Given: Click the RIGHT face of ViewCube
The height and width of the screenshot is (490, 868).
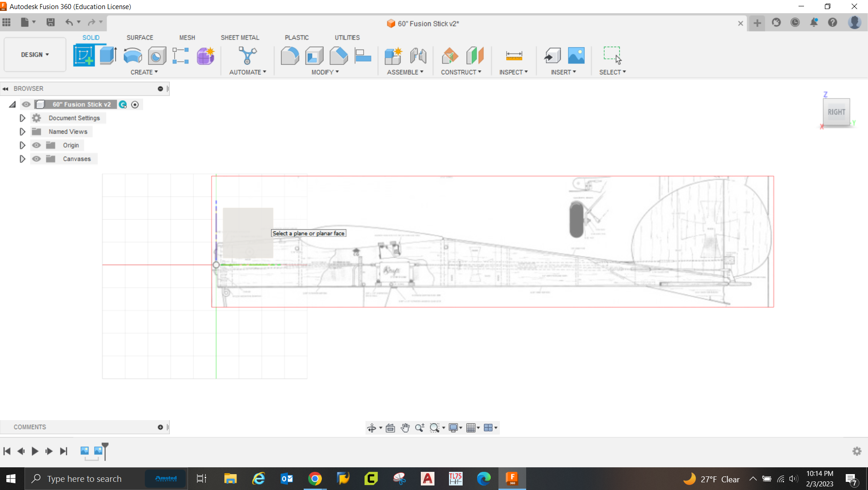Looking at the screenshot, I should [836, 112].
